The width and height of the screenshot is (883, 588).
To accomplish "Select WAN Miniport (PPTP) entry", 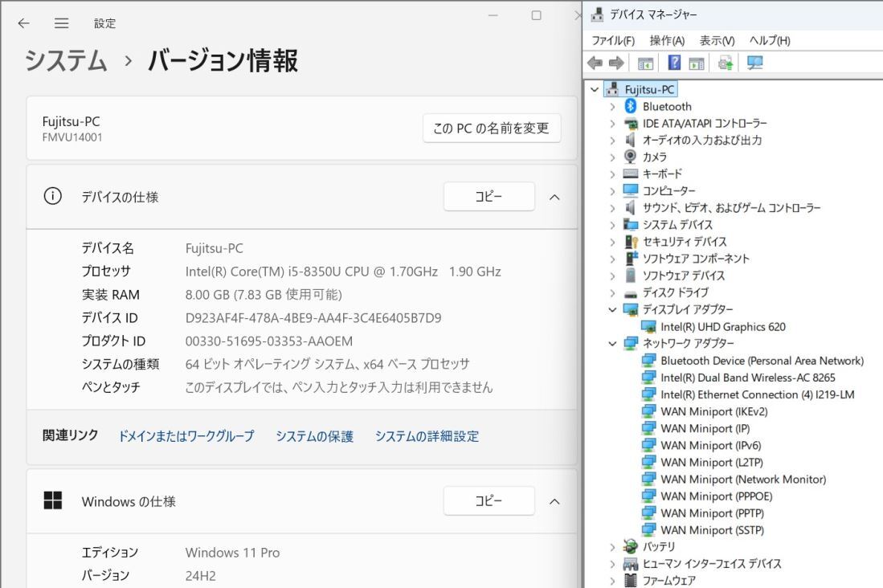I will point(713,513).
